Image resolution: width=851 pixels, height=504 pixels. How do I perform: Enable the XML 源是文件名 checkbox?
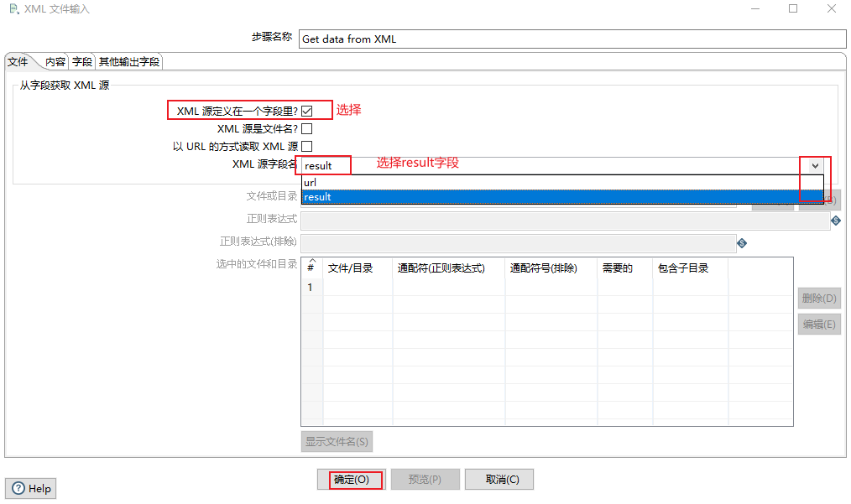306,128
